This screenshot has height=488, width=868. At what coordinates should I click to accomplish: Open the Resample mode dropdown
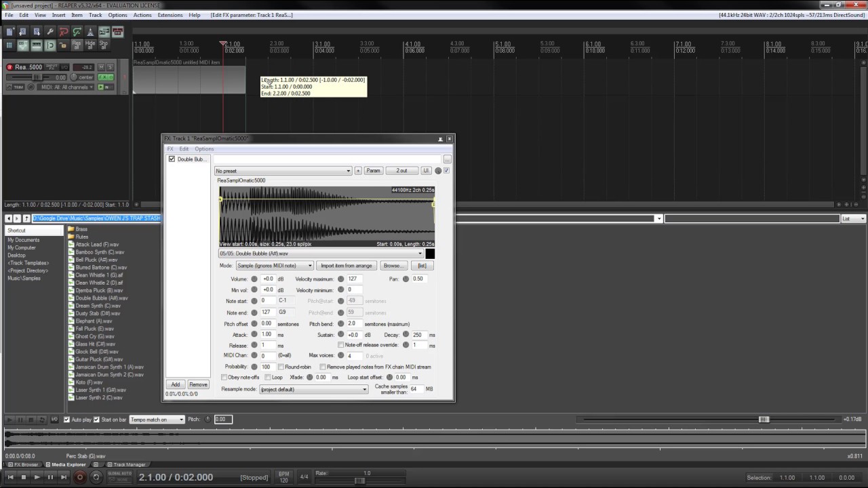click(x=313, y=390)
